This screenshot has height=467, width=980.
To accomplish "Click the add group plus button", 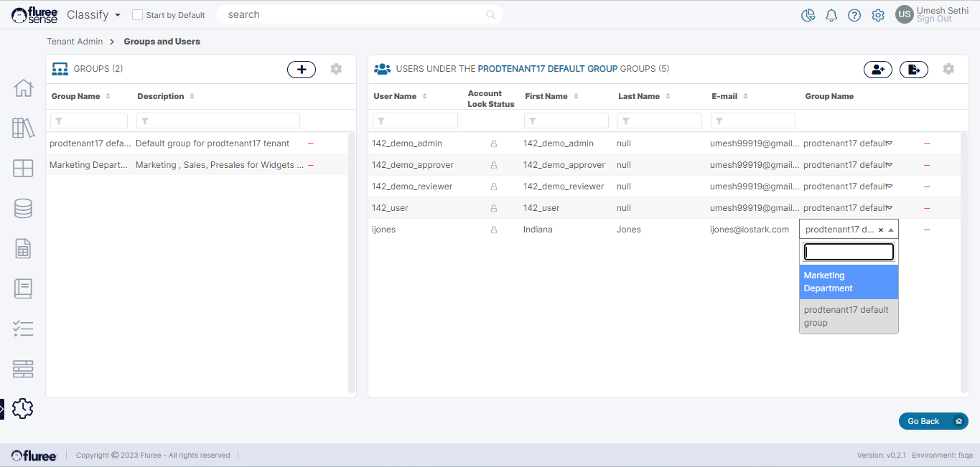I will tap(302, 70).
